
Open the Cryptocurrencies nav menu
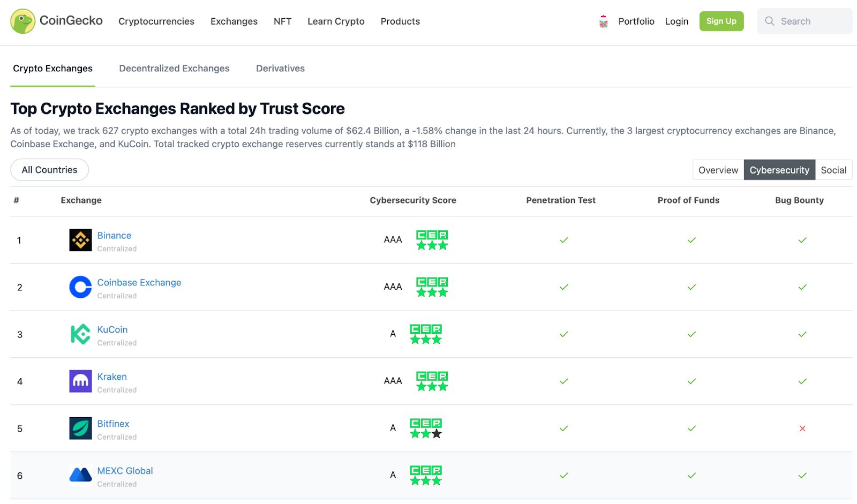coord(156,21)
